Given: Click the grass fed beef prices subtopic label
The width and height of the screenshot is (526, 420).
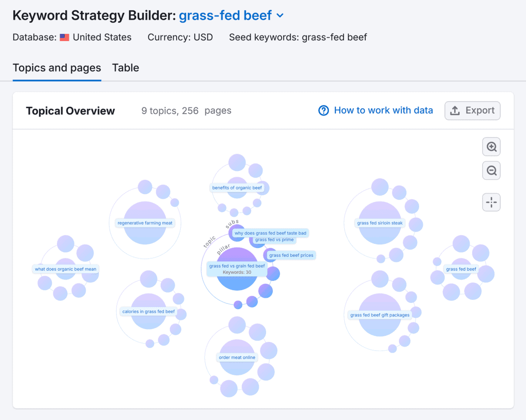Looking at the screenshot, I should (290, 255).
